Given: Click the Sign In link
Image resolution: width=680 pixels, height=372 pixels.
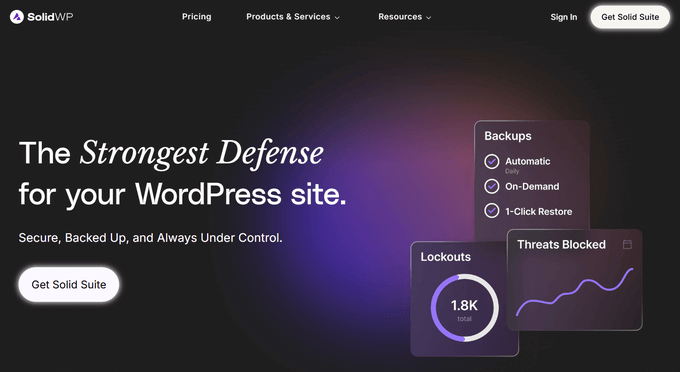Looking at the screenshot, I should (x=563, y=17).
